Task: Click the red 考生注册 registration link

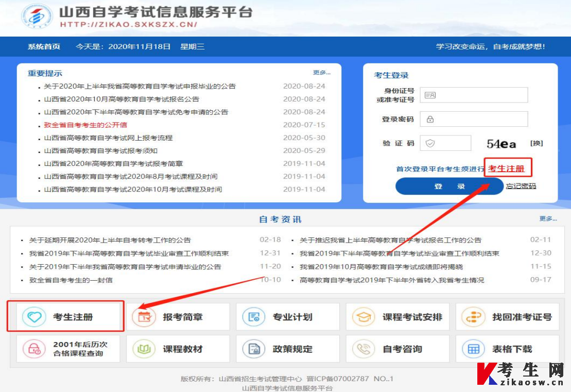Action: [508, 167]
